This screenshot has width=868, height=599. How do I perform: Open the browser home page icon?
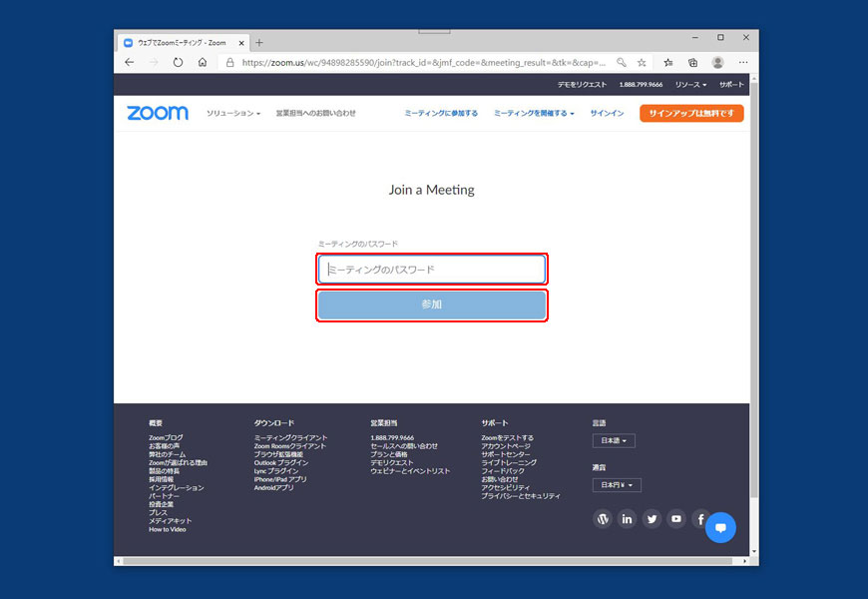coord(203,63)
